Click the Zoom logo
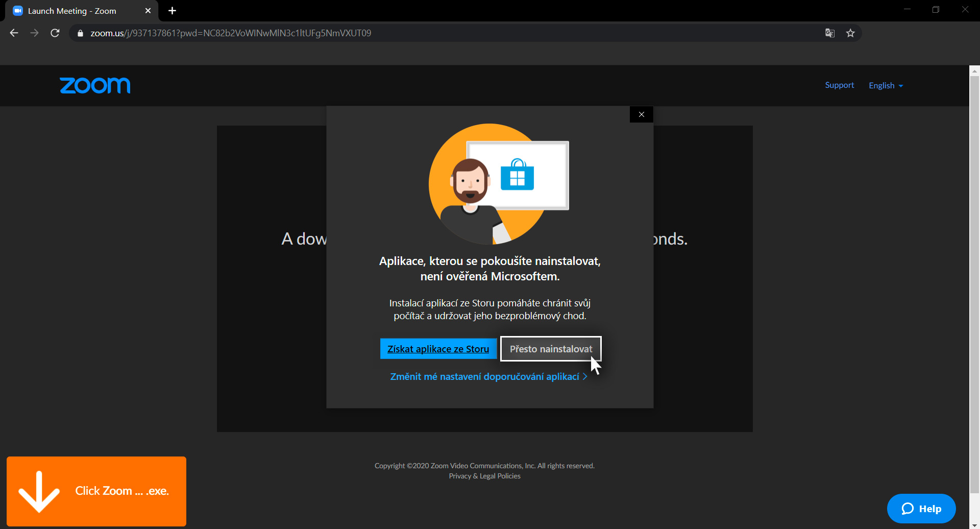This screenshot has height=529, width=980. point(95,85)
